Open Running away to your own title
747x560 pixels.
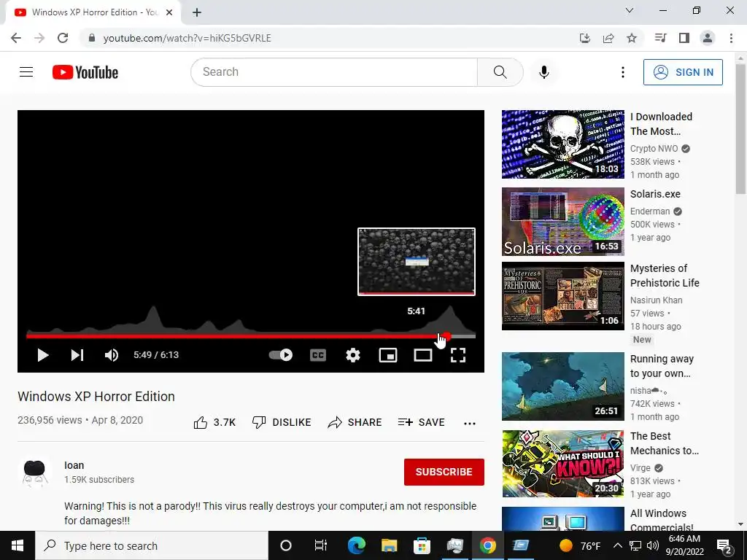(662, 366)
